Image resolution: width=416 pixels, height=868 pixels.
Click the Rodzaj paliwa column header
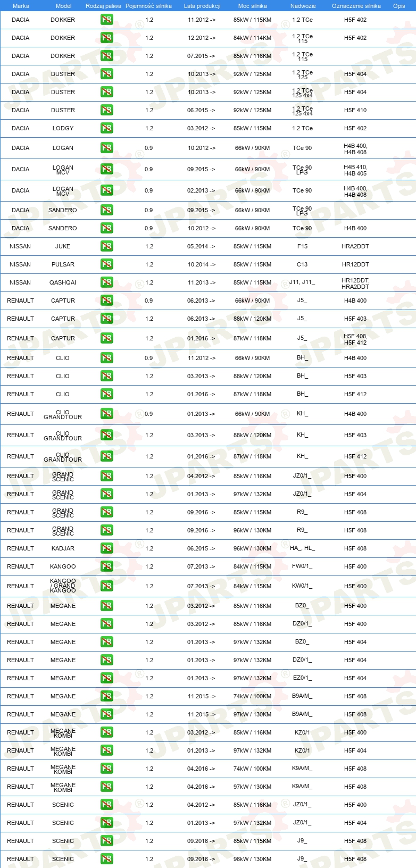click(x=103, y=6)
